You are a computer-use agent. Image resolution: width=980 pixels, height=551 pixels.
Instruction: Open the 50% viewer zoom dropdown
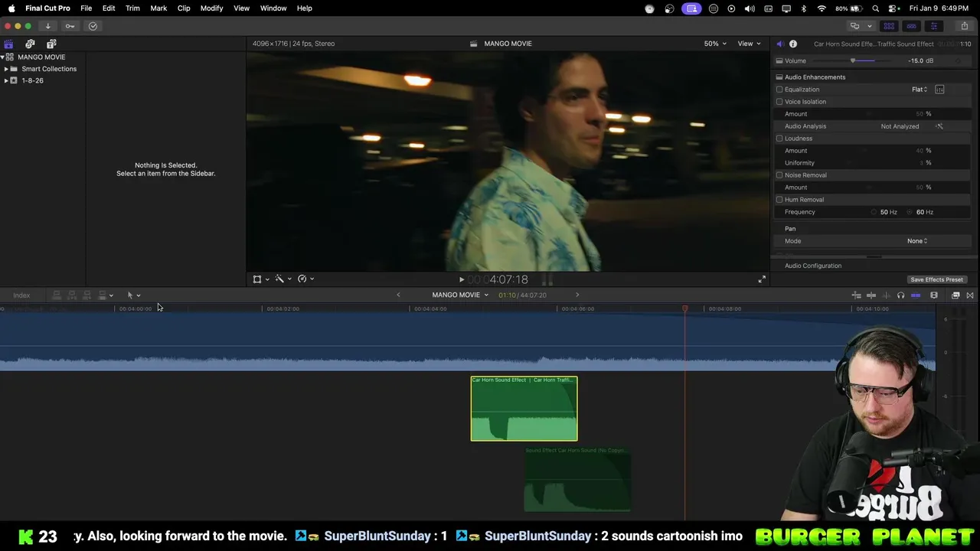[x=716, y=44]
